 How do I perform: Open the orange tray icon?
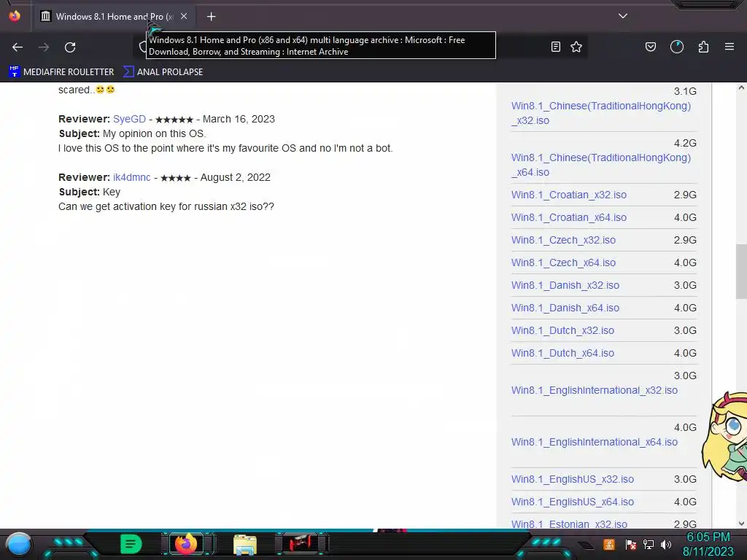(x=609, y=544)
